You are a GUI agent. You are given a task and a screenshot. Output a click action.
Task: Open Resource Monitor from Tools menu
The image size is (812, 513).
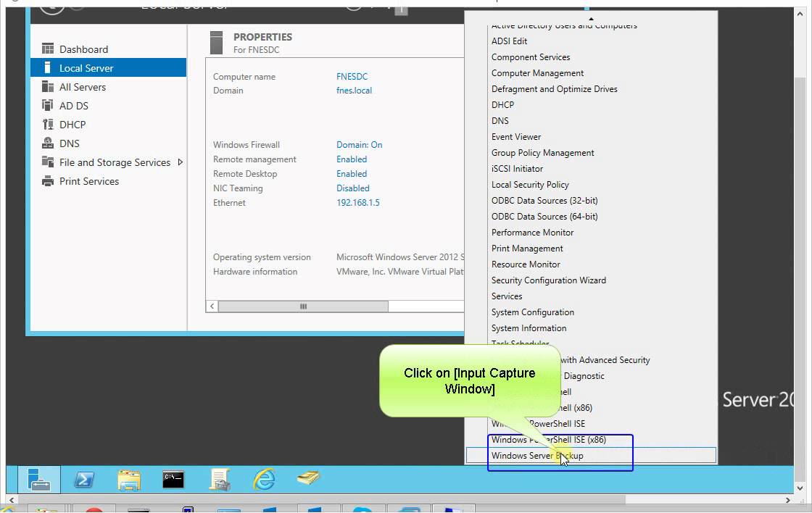click(x=526, y=264)
